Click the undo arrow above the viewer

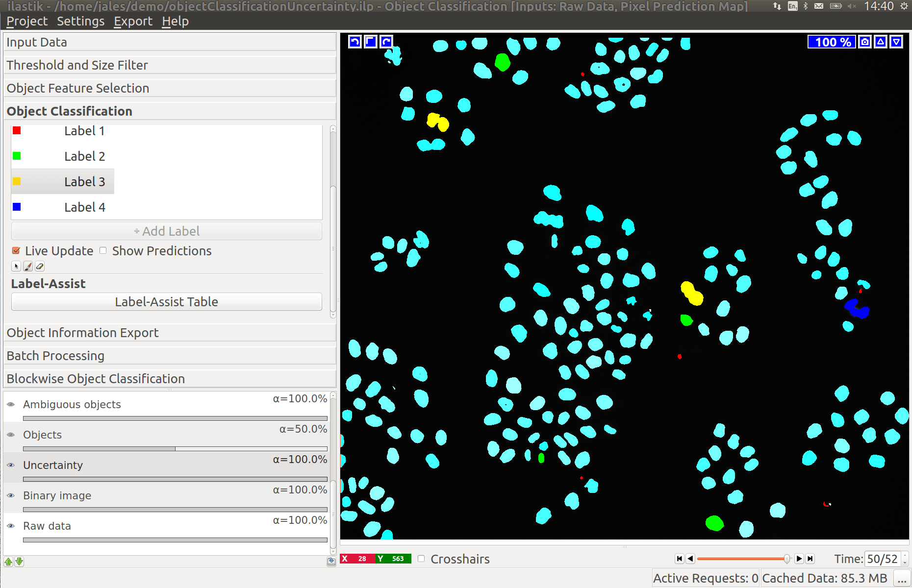pos(355,42)
